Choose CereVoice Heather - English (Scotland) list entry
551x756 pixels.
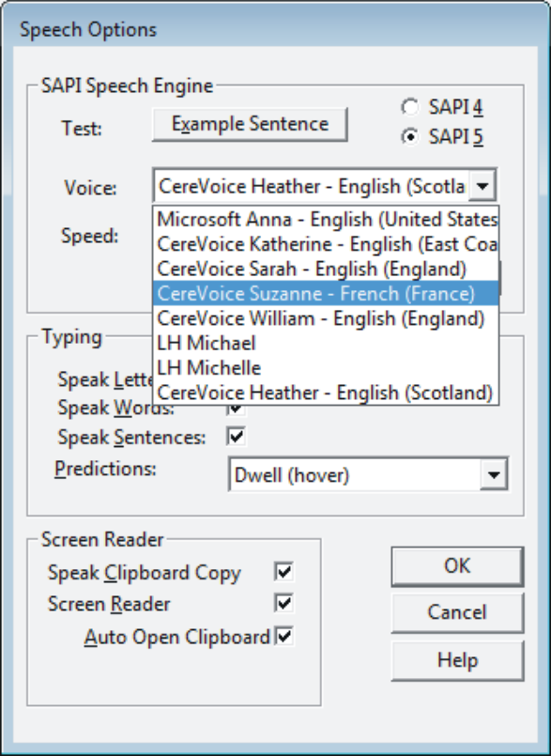click(326, 392)
